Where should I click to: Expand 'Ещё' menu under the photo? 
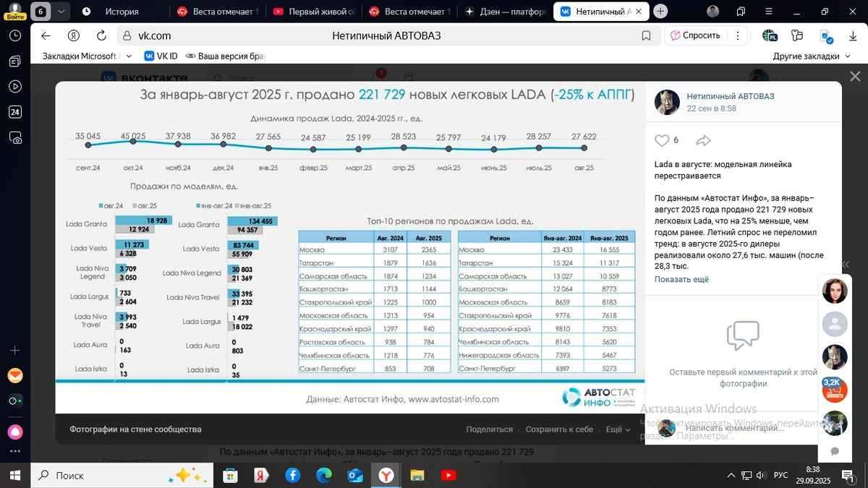[x=617, y=429]
